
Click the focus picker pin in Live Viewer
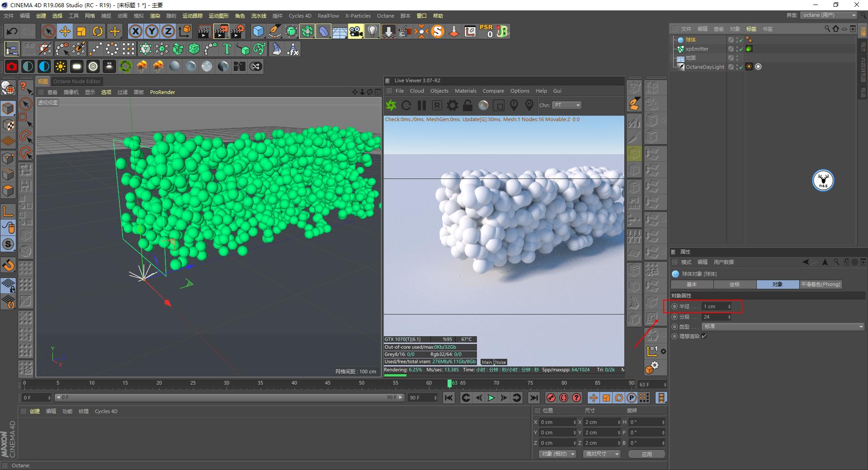click(x=514, y=105)
